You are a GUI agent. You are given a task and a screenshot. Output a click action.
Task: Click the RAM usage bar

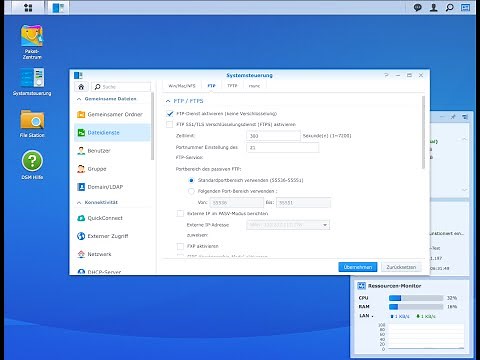(x=416, y=307)
